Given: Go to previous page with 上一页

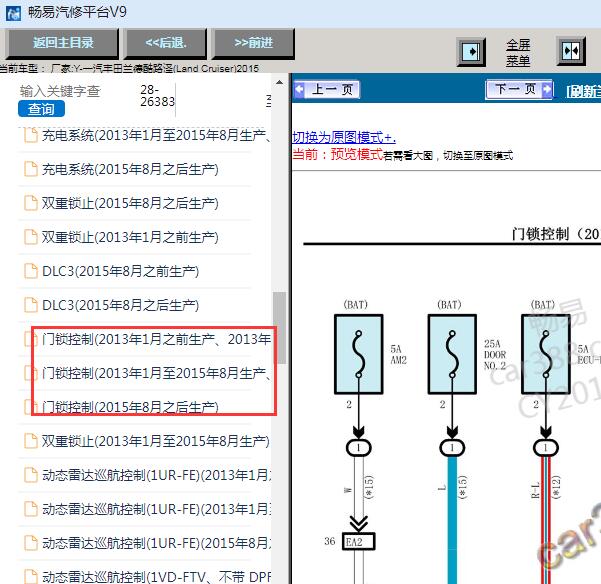Looking at the screenshot, I should click(327, 90).
